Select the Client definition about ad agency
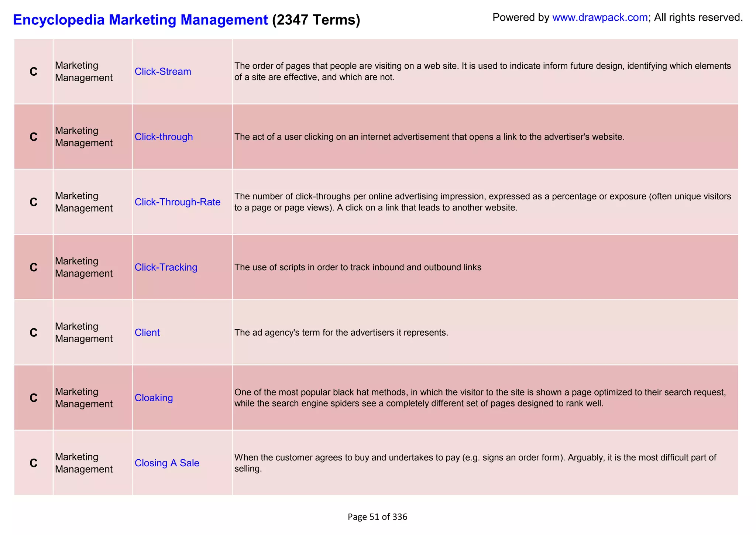756x535 pixels. pyautogui.click(x=341, y=333)
